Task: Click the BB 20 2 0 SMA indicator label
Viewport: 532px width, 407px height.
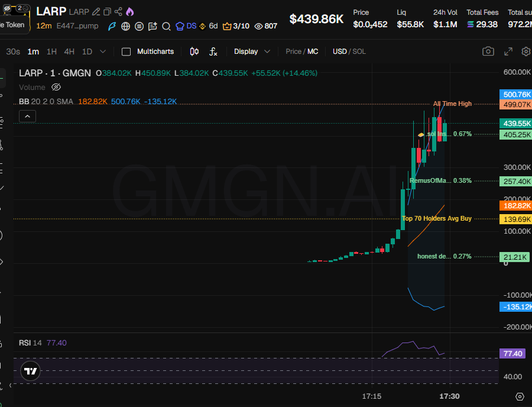Action: [x=46, y=102]
